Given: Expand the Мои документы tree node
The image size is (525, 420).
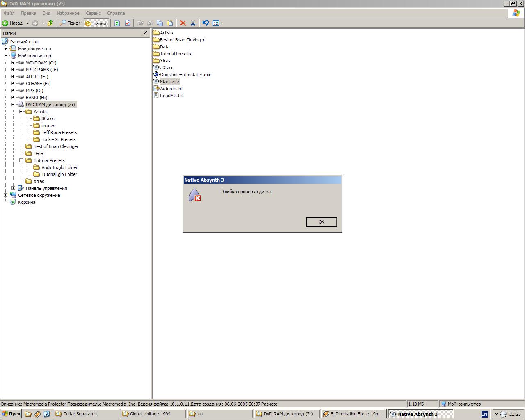Looking at the screenshot, I should pos(6,49).
